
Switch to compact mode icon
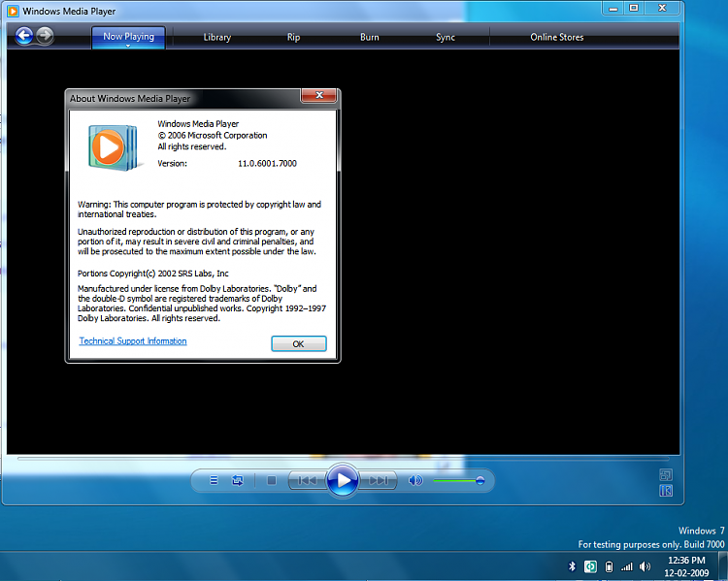point(666,491)
